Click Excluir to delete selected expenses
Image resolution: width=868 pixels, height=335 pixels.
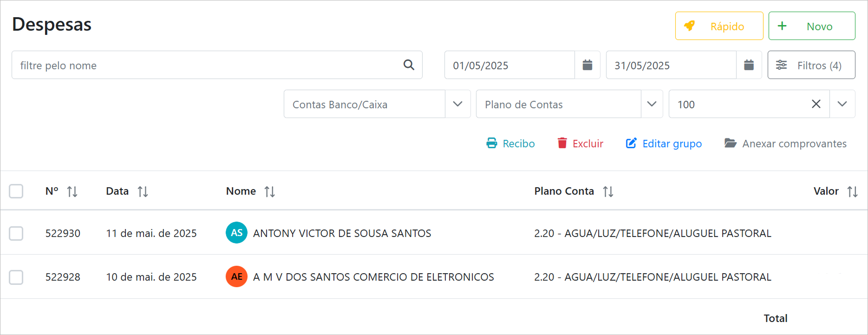point(581,144)
